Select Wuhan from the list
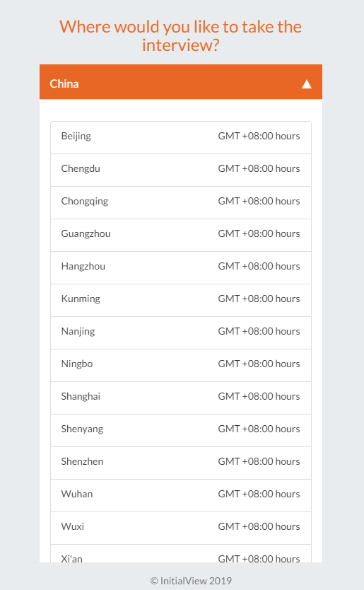 click(181, 495)
